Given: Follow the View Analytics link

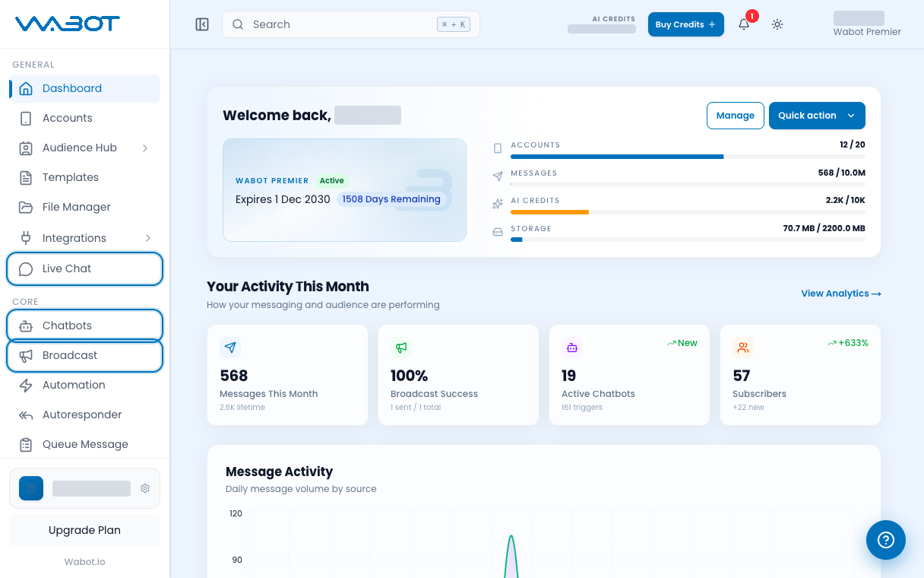Looking at the screenshot, I should click(841, 294).
